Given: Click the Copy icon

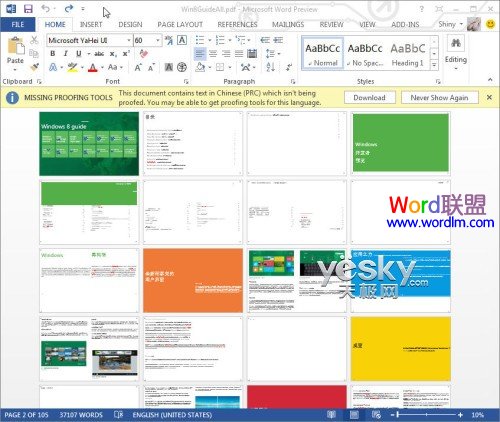Looking at the screenshot, I should 34,53.
